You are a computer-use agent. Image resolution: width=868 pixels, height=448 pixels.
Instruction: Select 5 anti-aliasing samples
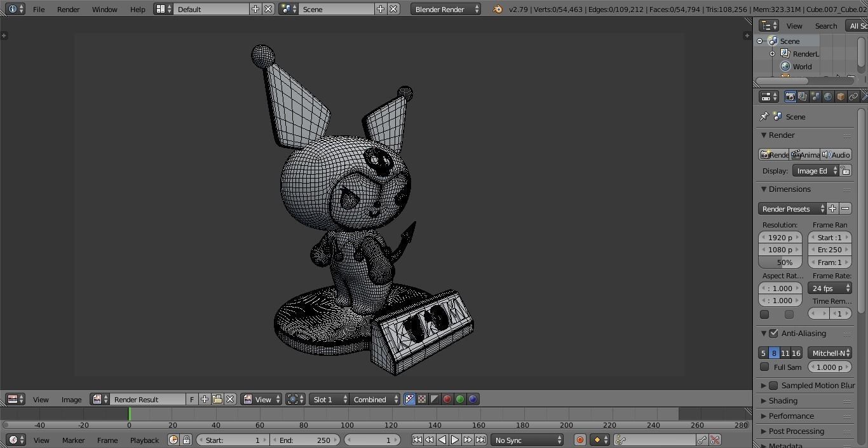[x=763, y=353]
